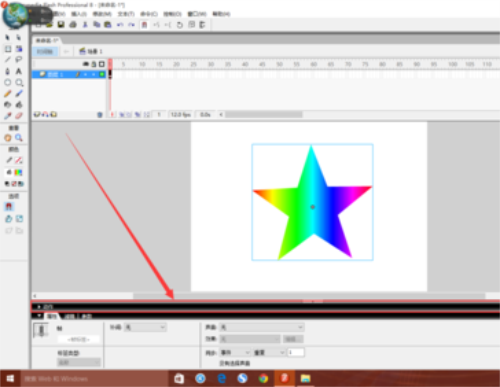Viewport: 500px width, 387px height.
Task: Select the Brush tool
Action: pos(19,94)
